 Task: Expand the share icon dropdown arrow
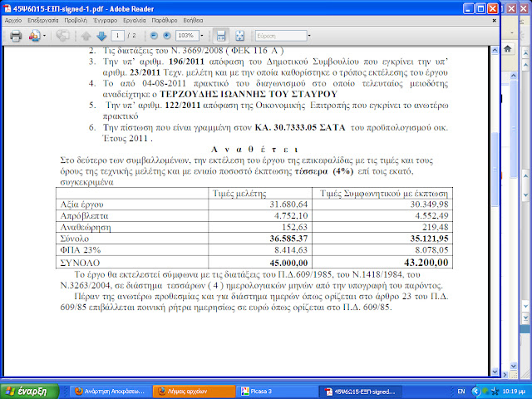(44, 36)
